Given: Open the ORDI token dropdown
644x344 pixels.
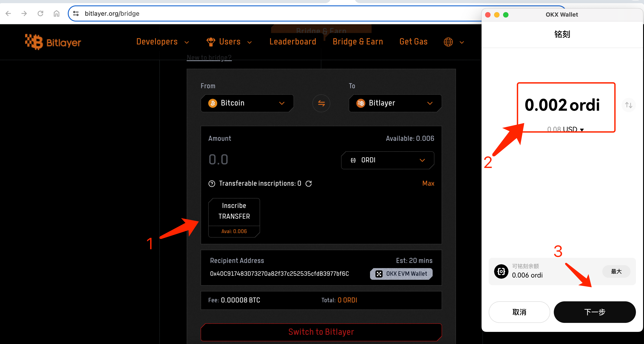Looking at the screenshot, I should coord(387,160).
